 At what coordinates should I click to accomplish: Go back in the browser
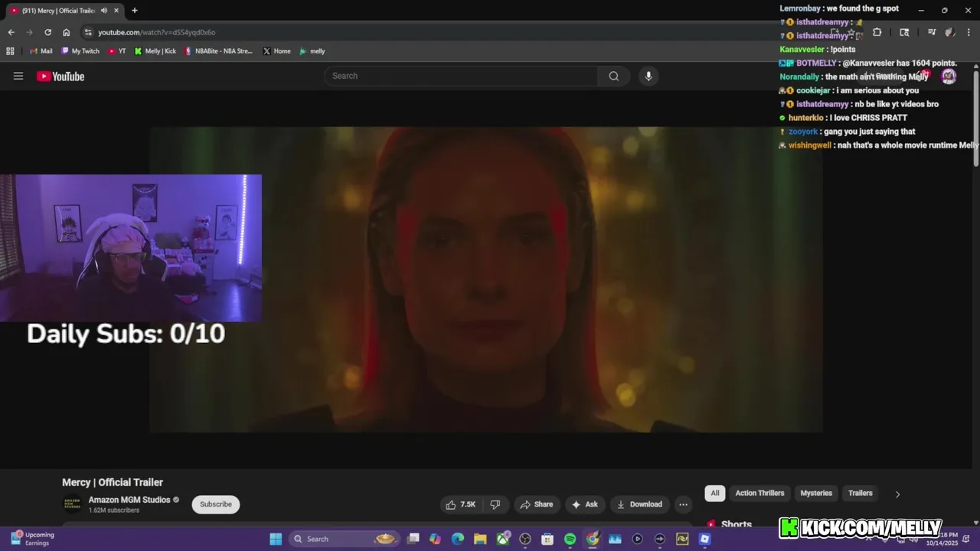tap(11, 32)
